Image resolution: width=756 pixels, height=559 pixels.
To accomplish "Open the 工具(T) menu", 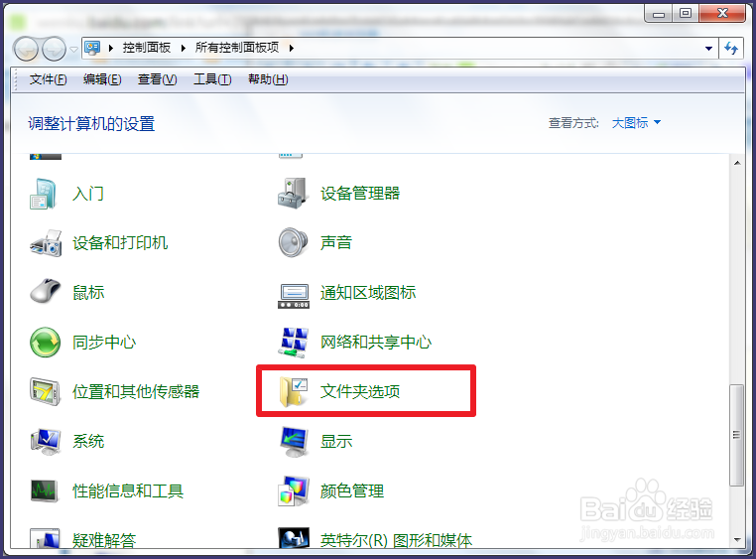I will (212, 79).
